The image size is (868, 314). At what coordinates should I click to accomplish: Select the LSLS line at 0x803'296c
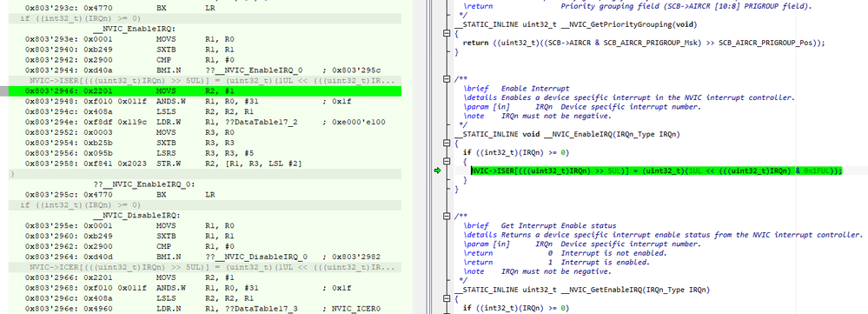pyautogui.click(x=205, y=298)
